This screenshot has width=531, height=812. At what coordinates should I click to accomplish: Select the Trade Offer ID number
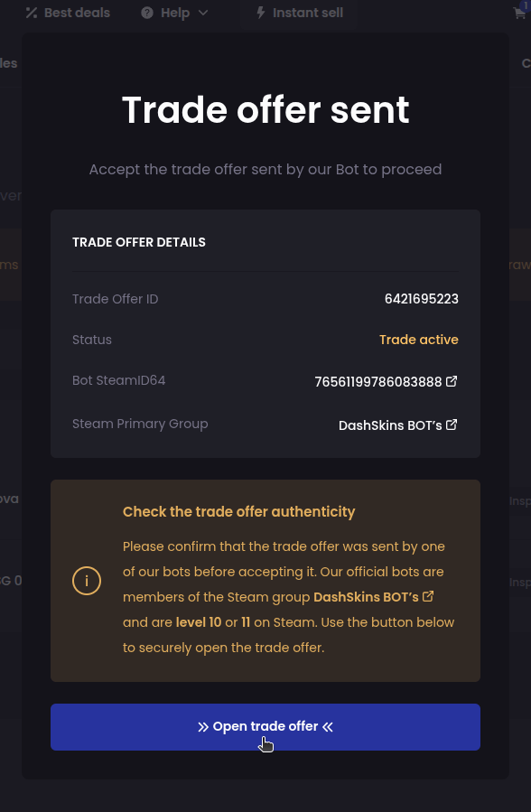(x=421, y=298)
